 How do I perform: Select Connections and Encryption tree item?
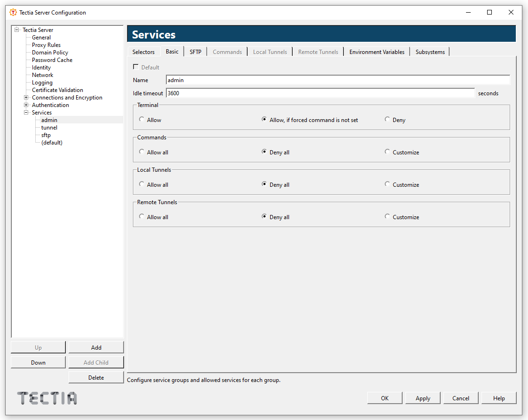[x=67, y=98]
